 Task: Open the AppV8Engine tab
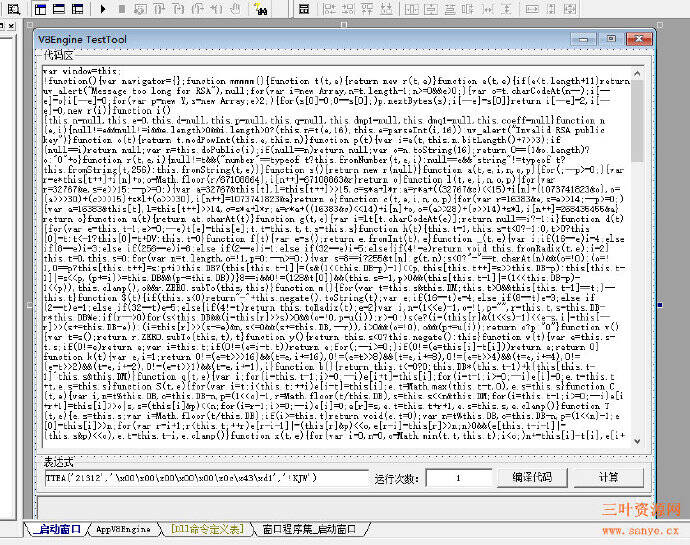coord(124,529)
